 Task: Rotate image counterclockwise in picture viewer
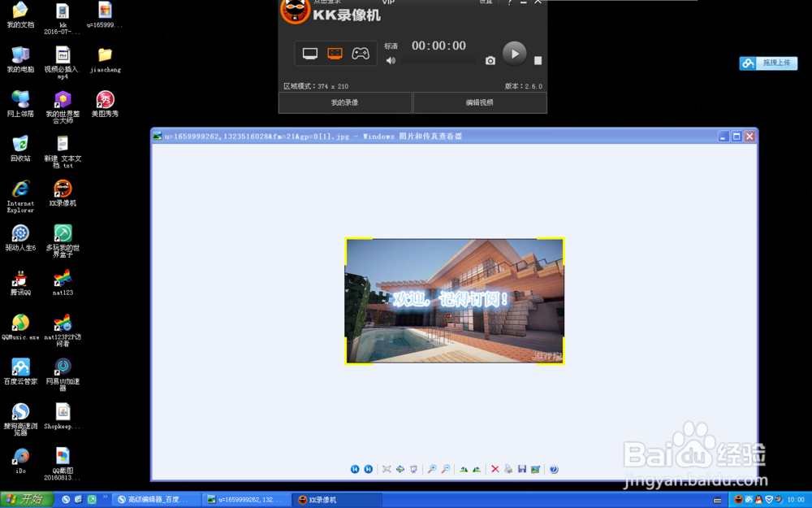(477, 469)
